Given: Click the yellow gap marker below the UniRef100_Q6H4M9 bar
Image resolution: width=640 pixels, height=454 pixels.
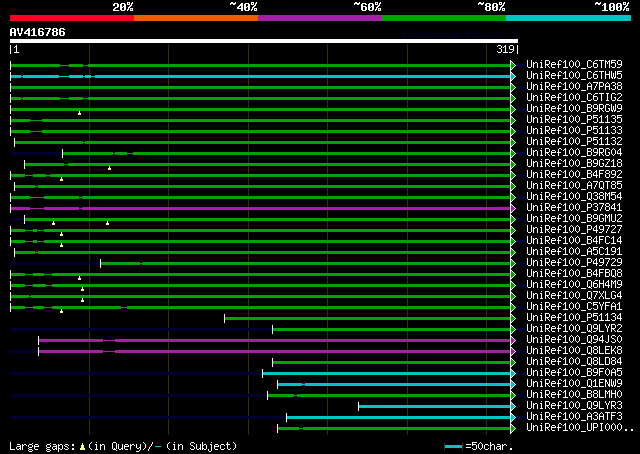Looking at the screenshot, I should click(82, 289).
